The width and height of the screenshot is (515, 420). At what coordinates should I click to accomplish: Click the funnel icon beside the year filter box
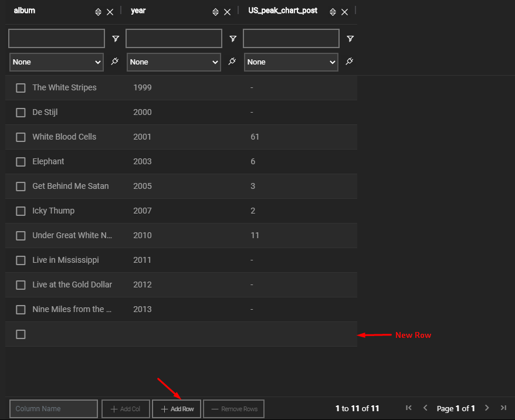pyautogui.click(x=233, y=38)
